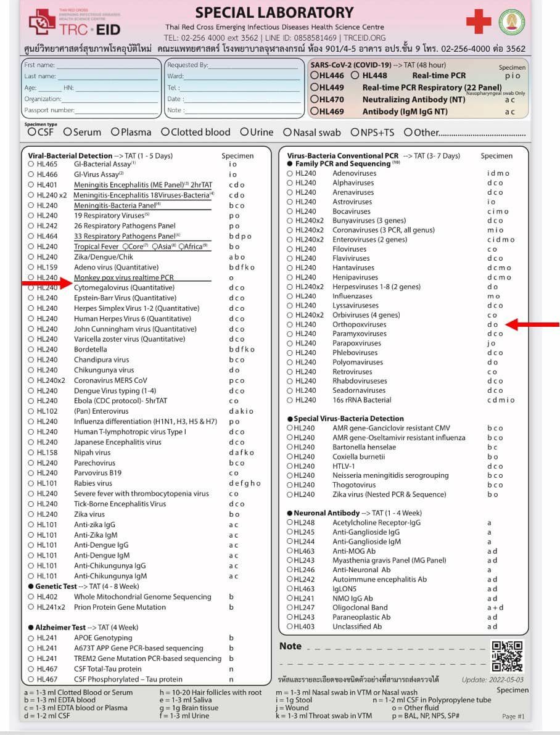Click the dotted line after Other specimen

coord(483,134)
